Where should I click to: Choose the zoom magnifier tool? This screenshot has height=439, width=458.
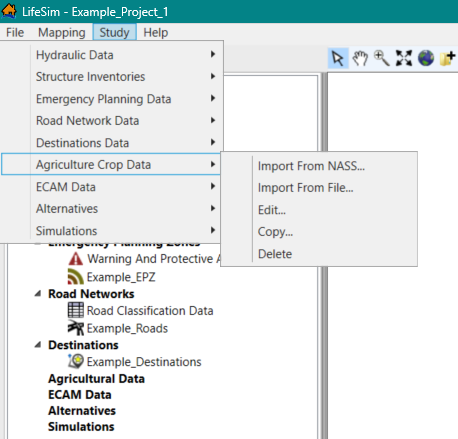(x=382, y=58)
